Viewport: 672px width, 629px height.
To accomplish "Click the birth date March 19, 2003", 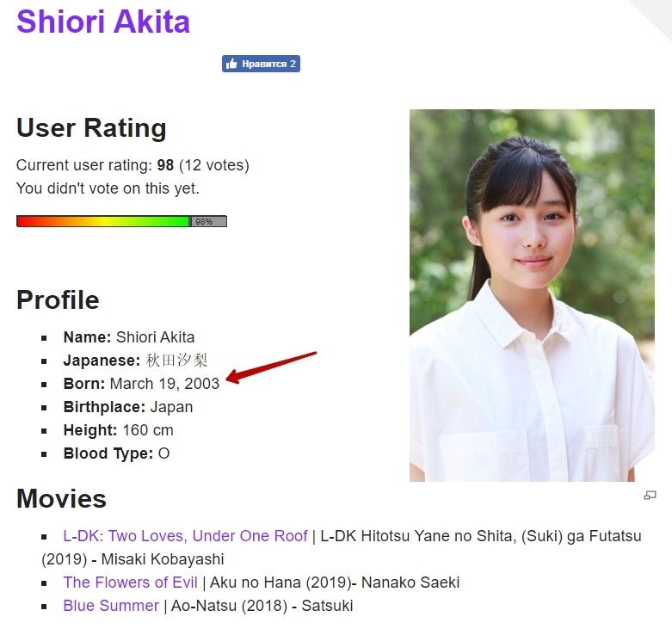I will [164, 384].
